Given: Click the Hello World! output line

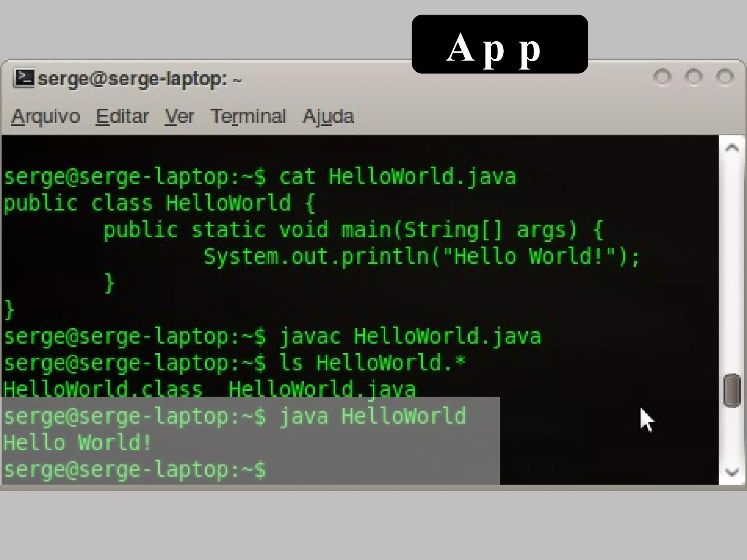Looking at the screenshot, I should pyautogui.click(x=77, y=443).
